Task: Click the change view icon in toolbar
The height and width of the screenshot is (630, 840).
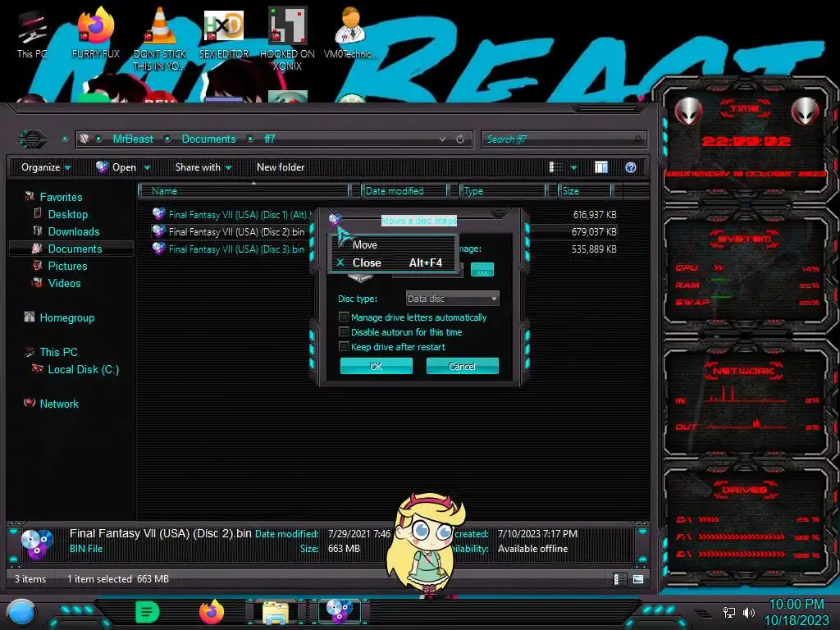Action: pyautogui.click(x=556, y=167)
